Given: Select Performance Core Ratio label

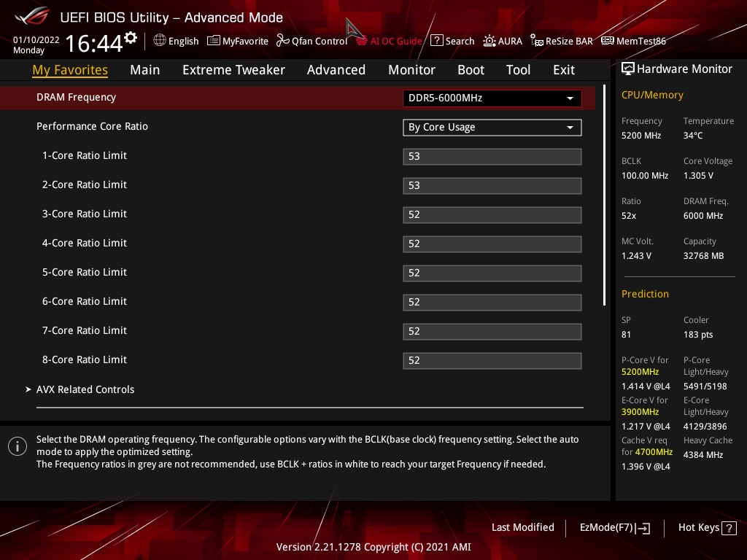Looking at the screenshot, I should 92,126.
